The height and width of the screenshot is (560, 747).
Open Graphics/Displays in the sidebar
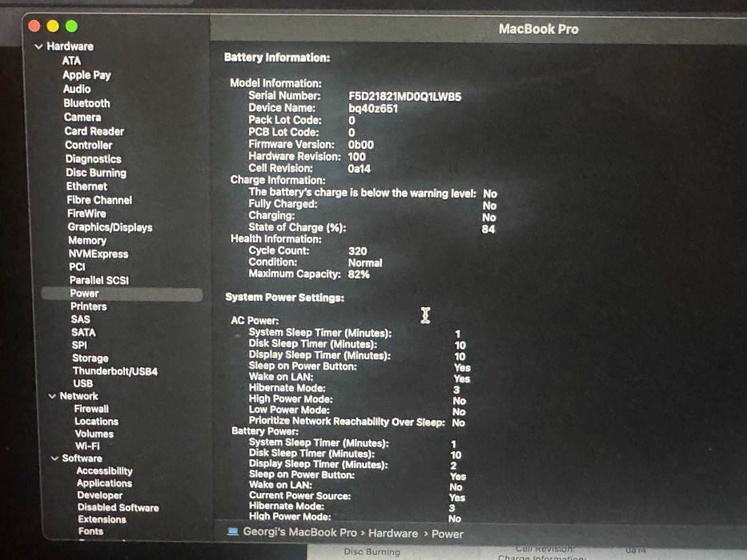click(110, 228)
